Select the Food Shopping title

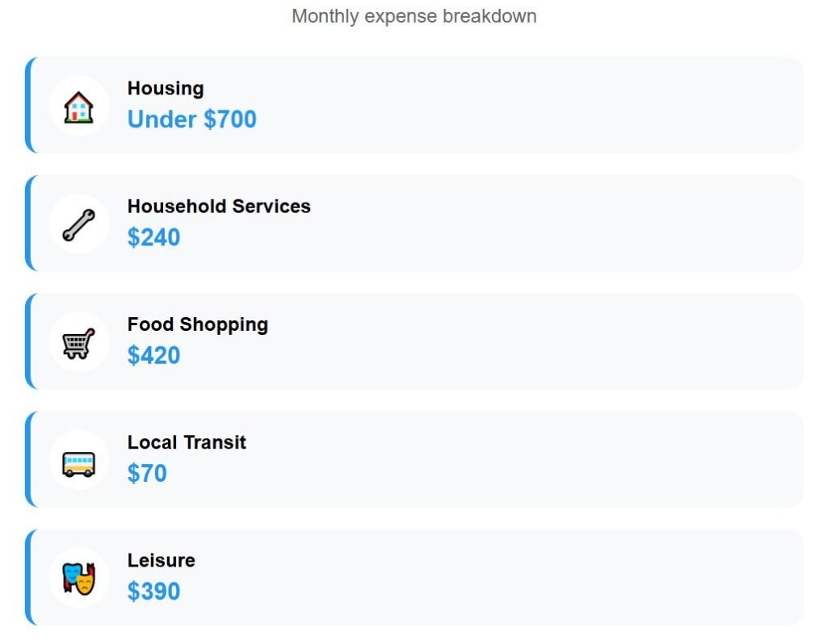198,324
